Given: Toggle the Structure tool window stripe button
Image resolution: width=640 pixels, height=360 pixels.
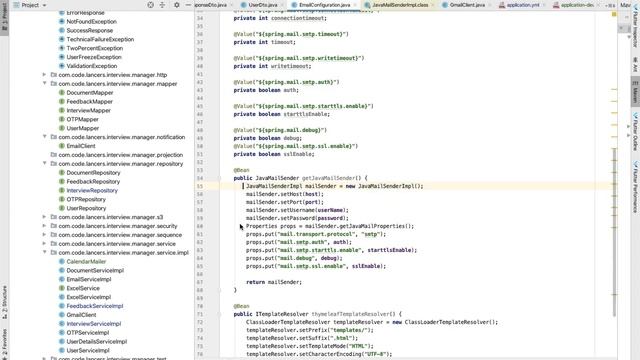Looking at the screenshot, I should point(4,301).
